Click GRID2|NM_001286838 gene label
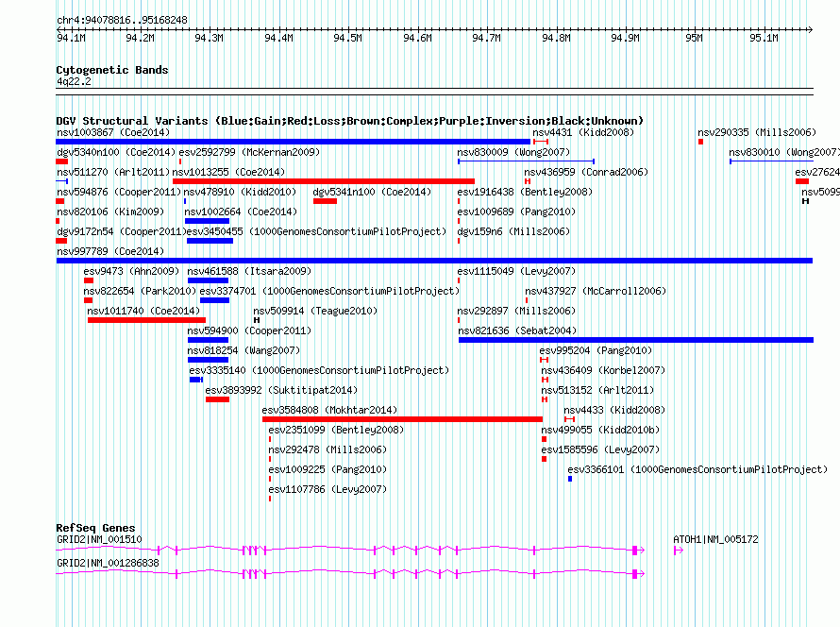Screen dimensions: 840x627 (108, 563)
